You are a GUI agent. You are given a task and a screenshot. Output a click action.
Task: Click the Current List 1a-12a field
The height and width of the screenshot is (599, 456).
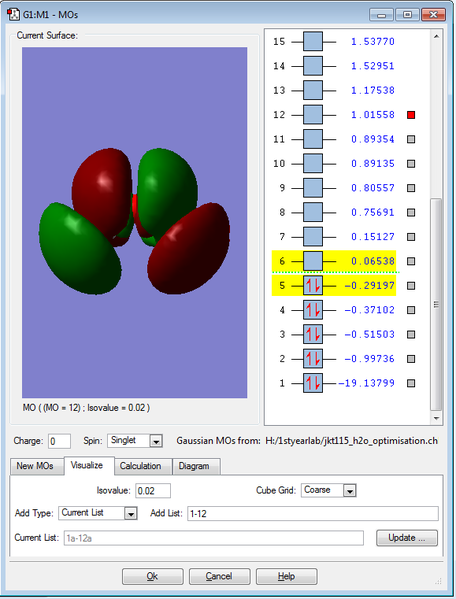pos(213,538)
